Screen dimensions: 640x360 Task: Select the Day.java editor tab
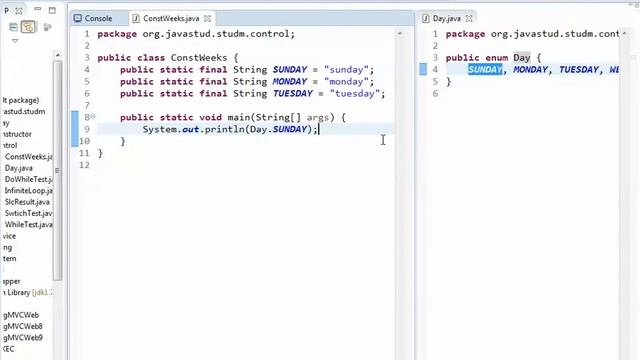[447, 18]
